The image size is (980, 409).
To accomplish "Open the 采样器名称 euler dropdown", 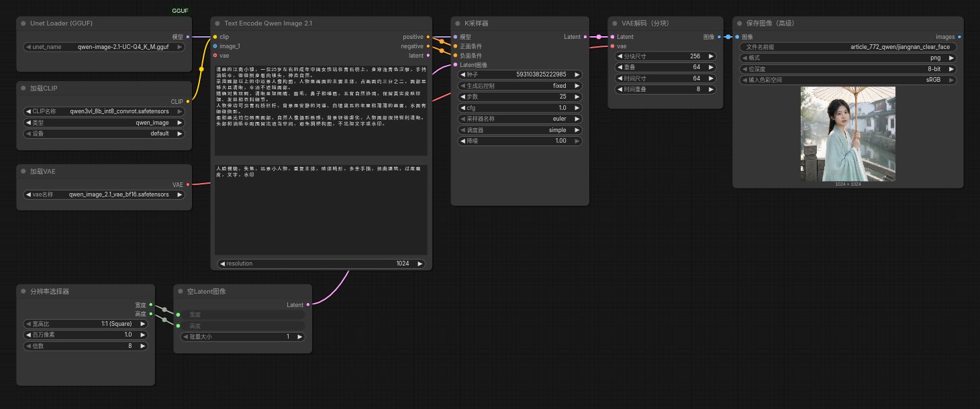I will click(520, 119).
